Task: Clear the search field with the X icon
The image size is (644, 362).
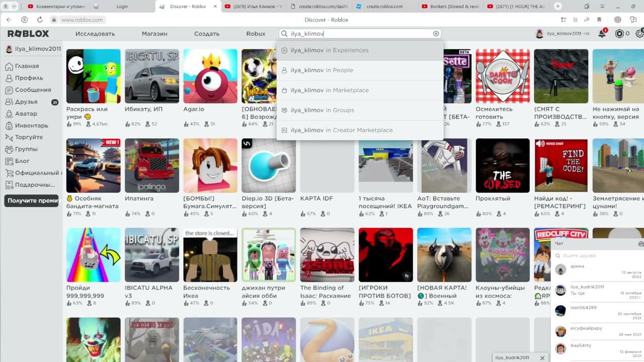Action: (x=436, y=34)
